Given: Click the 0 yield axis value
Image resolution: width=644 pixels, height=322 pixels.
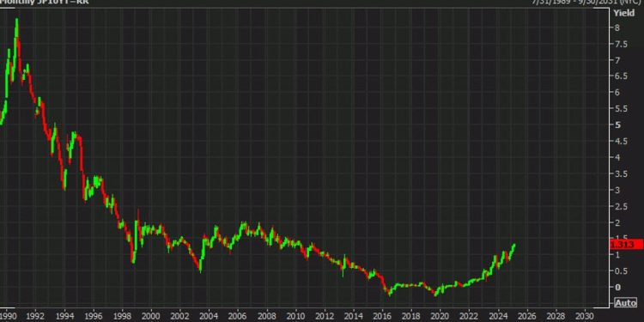Looking at the screenshot, I should 617,287.
